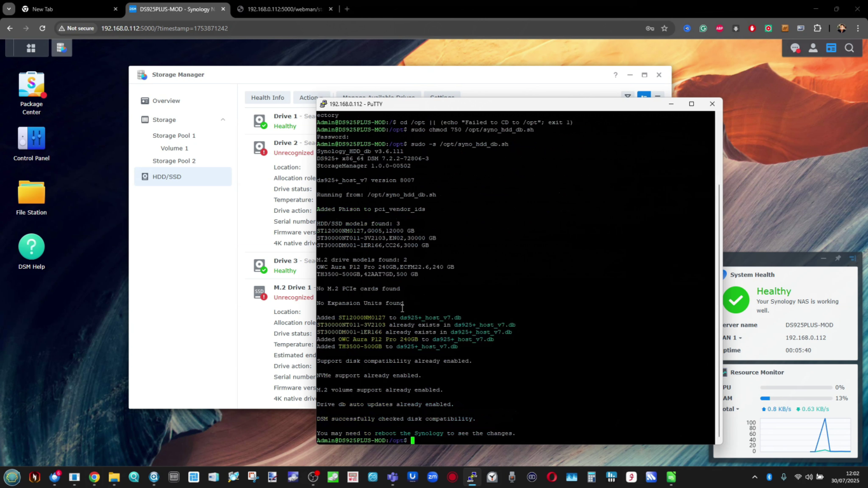Click the PuTTY terminal command prompt line
The height and width of the screenshot is (488, 868).
click(x=366, y=440)
